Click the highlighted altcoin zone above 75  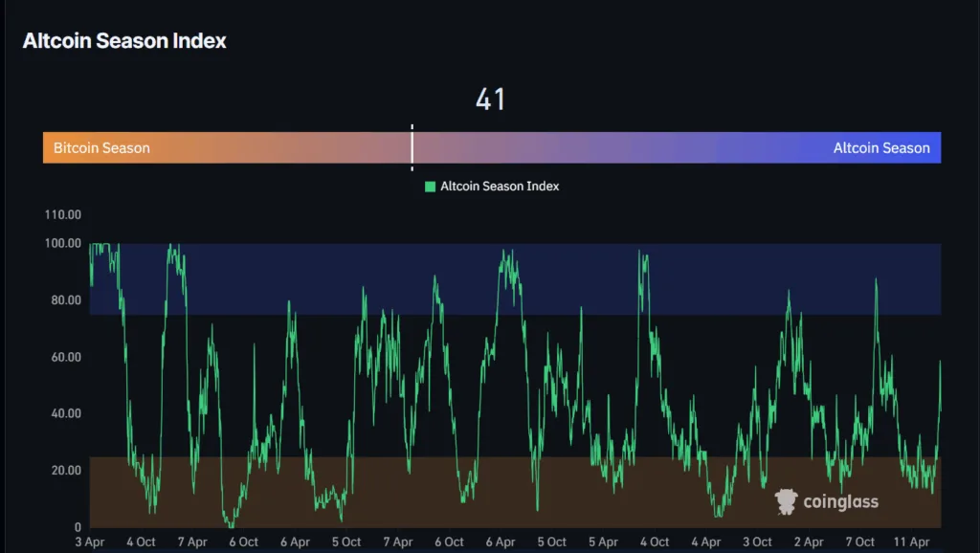click(x=574, y=277)
